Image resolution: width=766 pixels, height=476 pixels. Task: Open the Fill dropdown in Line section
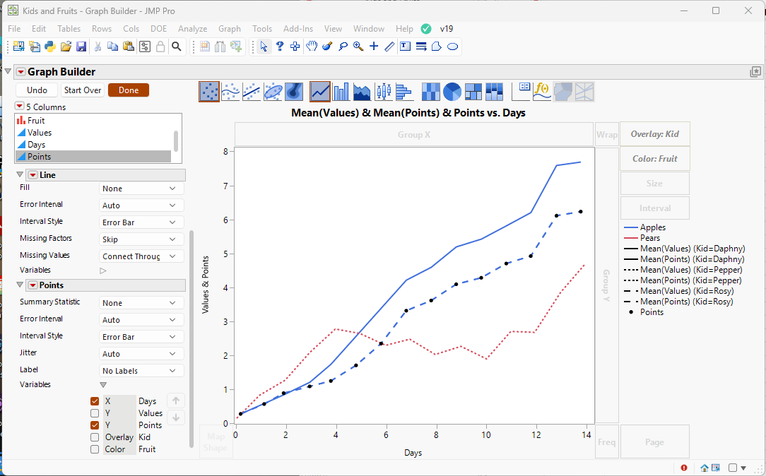(141, 189)
